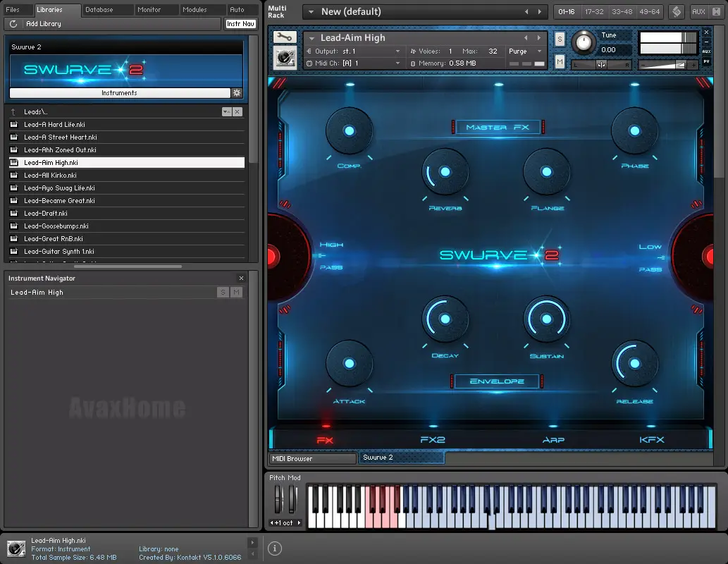
Task: Click the red Low Pass dial
Action: (693, 257)
